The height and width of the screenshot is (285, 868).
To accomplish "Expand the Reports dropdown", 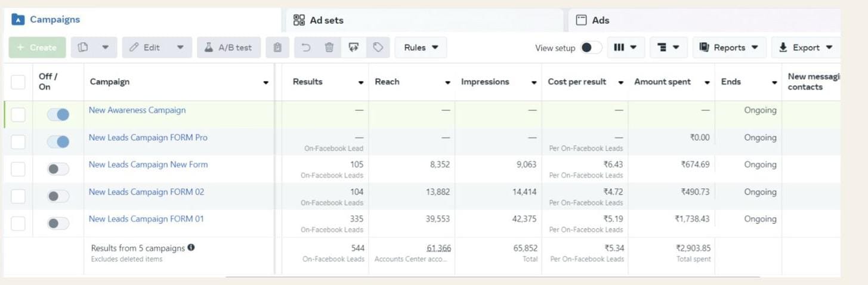I will 729,48.
